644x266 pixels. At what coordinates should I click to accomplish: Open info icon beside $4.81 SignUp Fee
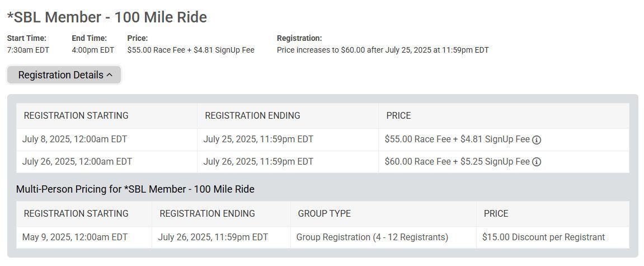click(x=537, y=140)
